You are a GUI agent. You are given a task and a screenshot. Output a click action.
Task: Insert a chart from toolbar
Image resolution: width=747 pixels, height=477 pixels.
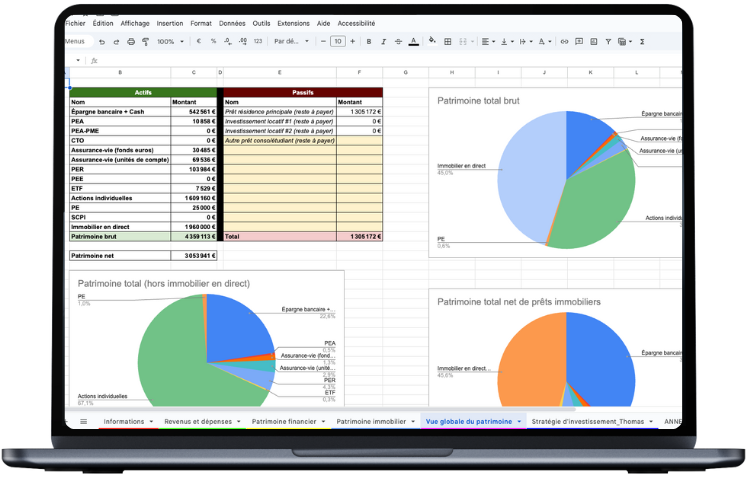coord(594,41)
